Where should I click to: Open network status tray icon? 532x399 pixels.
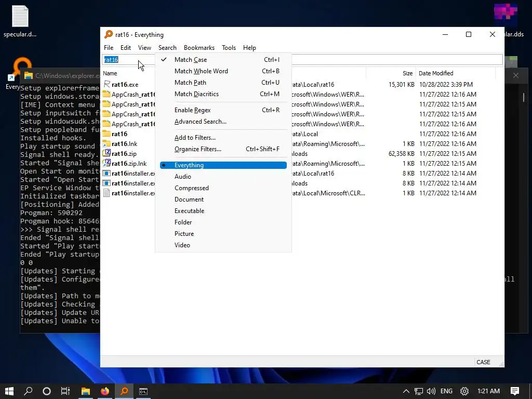click(419, 391)
